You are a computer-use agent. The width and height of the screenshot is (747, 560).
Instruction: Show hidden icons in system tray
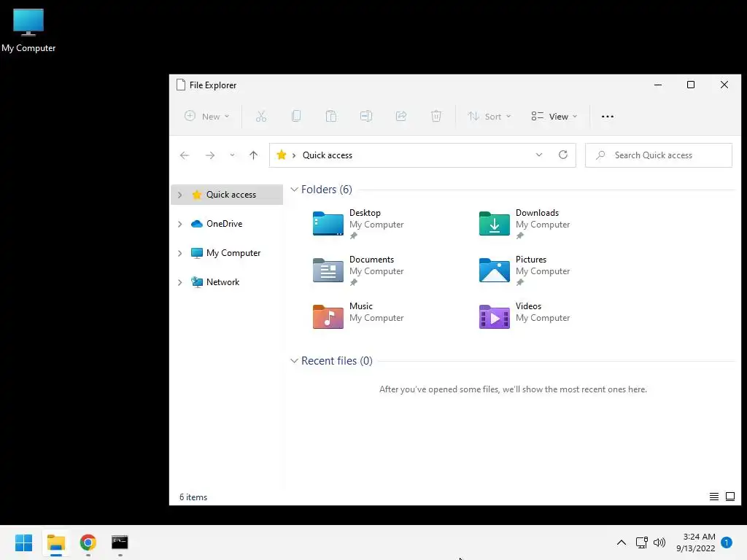coord(622,542)
